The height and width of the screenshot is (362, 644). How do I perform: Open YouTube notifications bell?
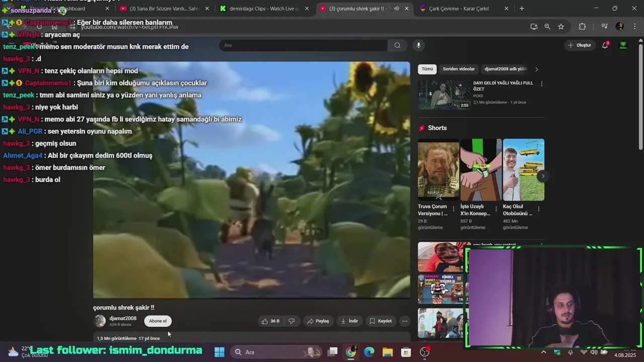(605, 45)
